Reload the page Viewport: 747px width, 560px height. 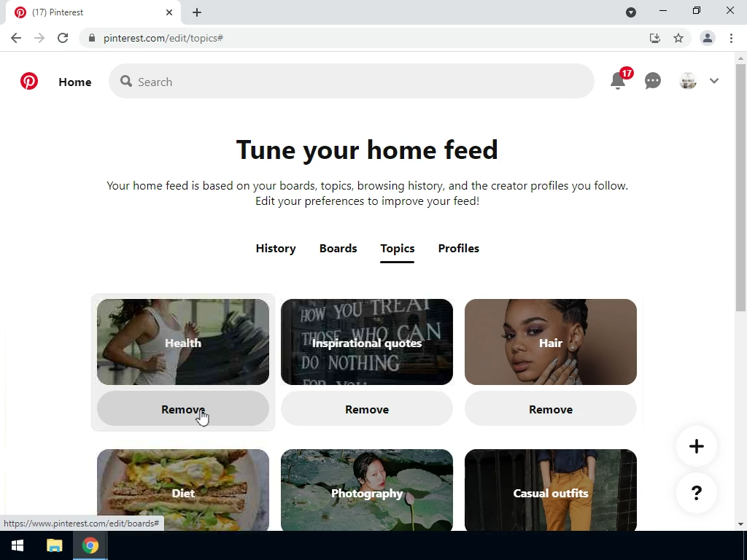click(63, 38)
